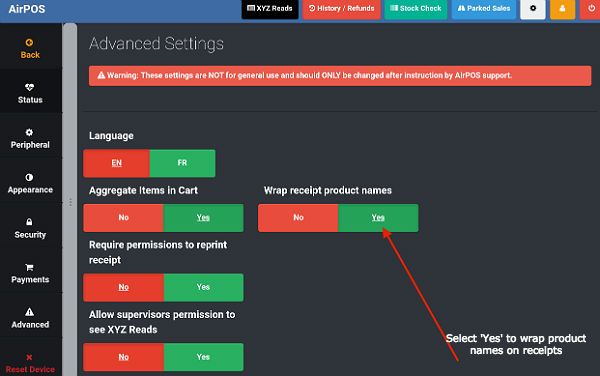
Task: Open History / Refunds
Action: click(x=341, y=8)
